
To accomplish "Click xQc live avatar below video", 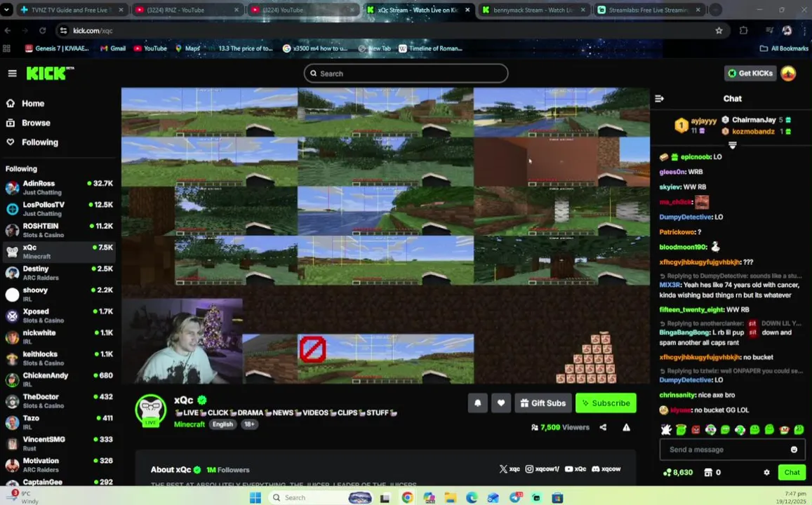I will pos(151,410).
